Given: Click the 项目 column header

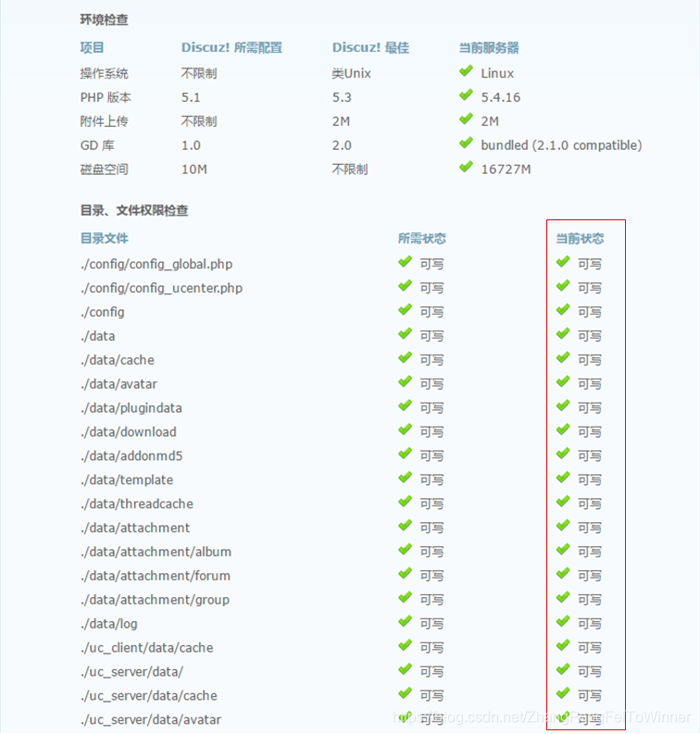Looking at the screenshot, I should coord(92,48).
